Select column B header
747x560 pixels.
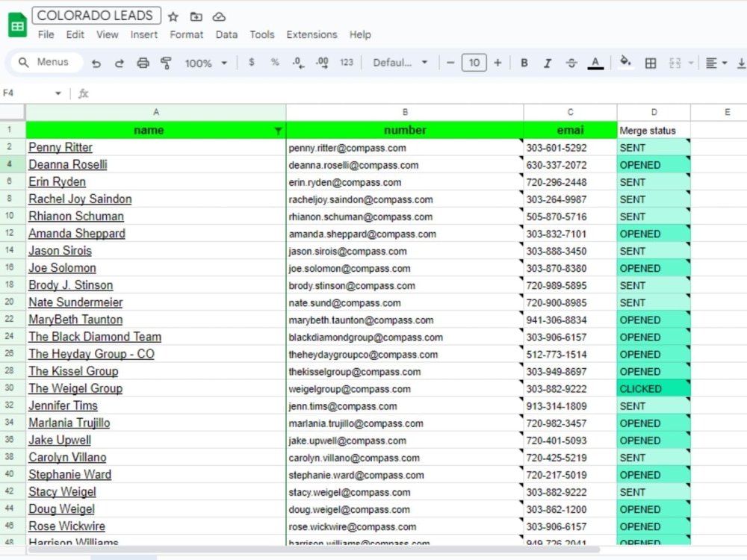[405, 113]
